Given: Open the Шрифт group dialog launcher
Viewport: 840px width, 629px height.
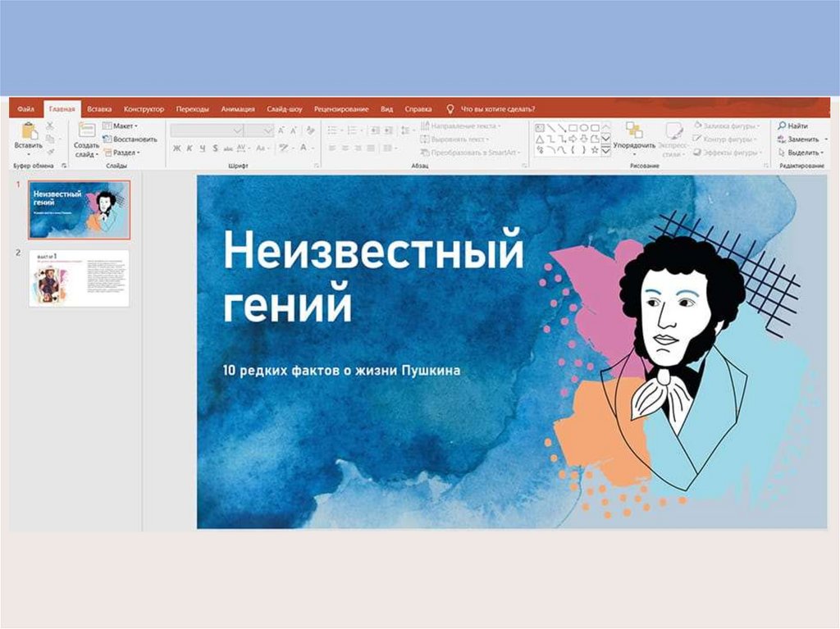Looking at the screenshot, I should pyautogui.click(x=316, y=166).
